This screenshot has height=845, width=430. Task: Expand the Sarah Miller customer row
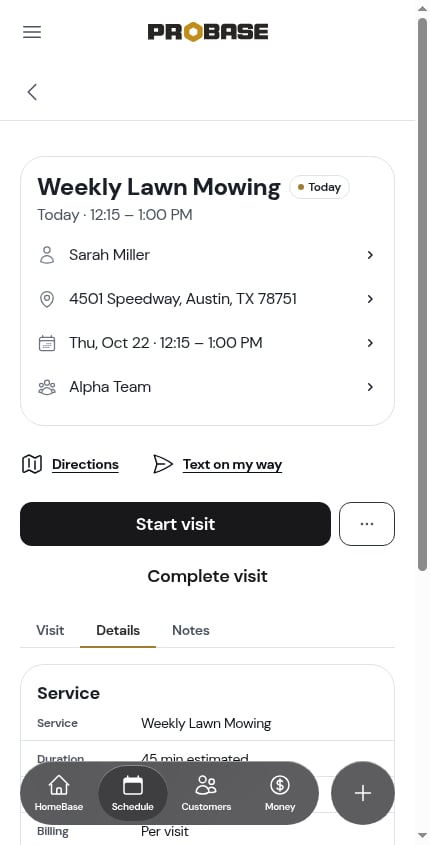[207, 255]
